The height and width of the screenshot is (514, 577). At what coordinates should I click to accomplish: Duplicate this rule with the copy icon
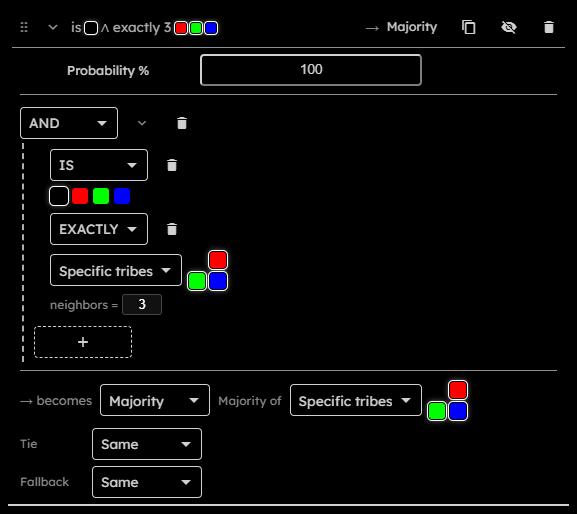468,27
